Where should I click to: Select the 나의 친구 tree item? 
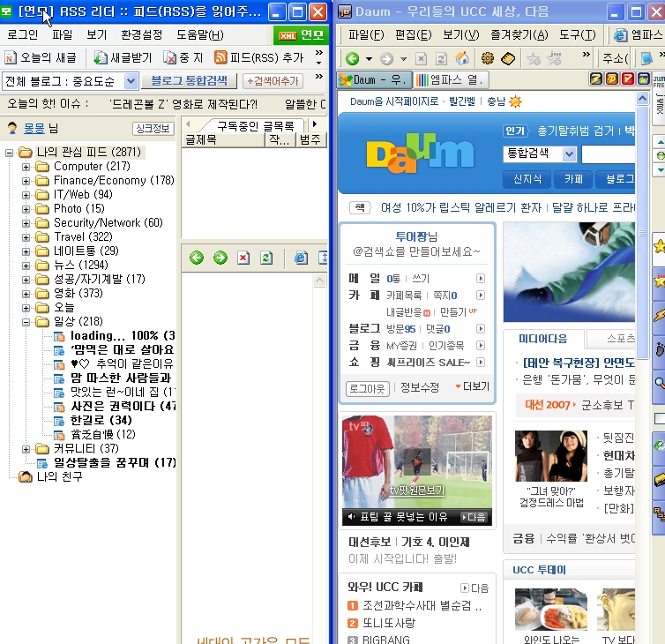59,477
